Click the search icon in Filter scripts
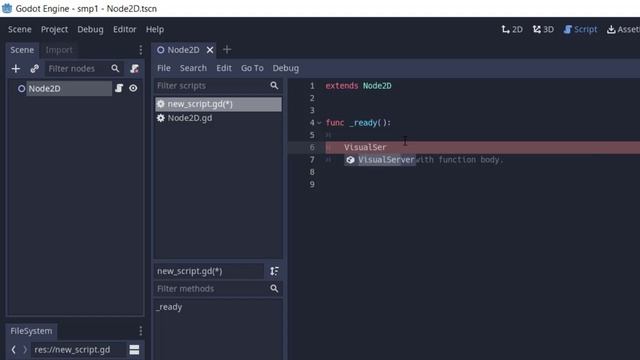640x360 pixels. click(274, 86)
